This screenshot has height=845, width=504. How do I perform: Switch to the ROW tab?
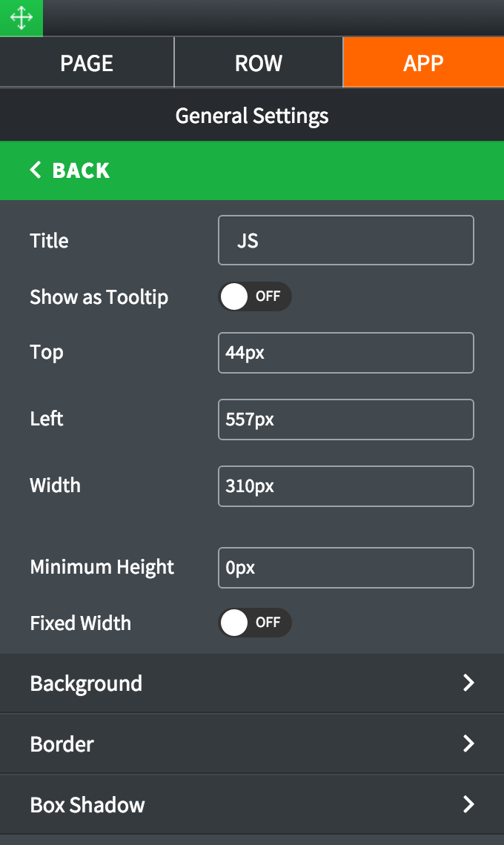[259, 63]
